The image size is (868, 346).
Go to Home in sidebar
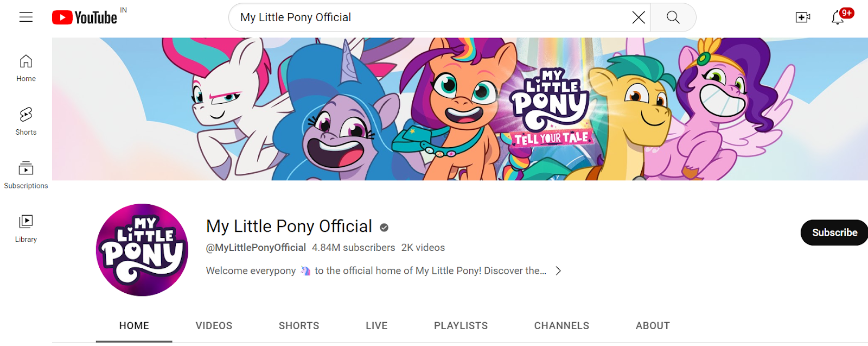[x=26, y=68]
